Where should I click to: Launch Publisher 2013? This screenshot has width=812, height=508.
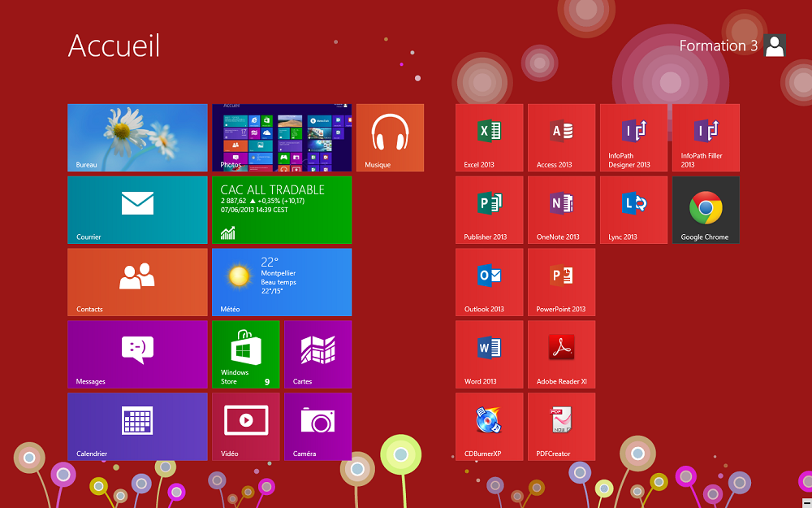tap(490, 210)
